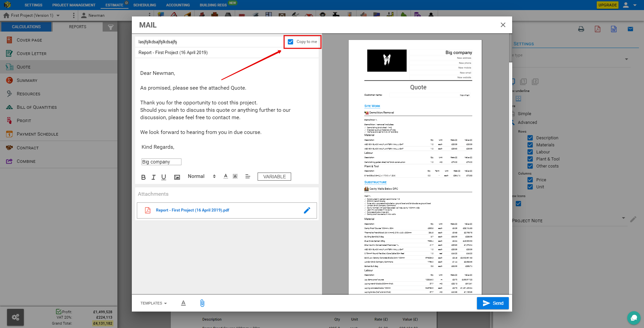Viewport: 644px width, 328px height.
Task: Open the Bill of Quantities report
Action: click(59, 107)
